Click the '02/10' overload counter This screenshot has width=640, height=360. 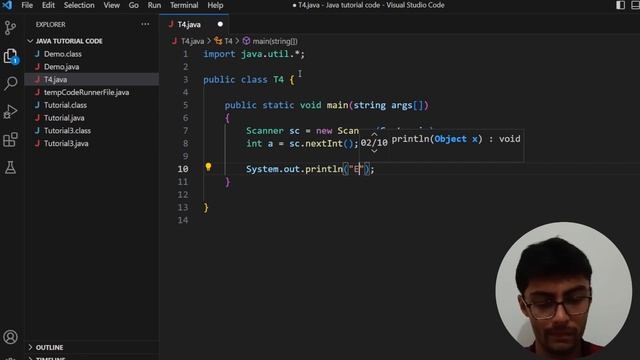pos(374,143)
